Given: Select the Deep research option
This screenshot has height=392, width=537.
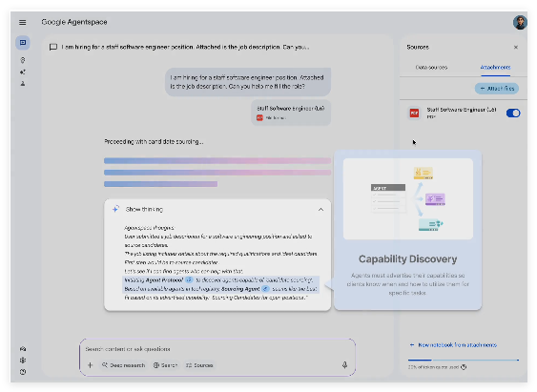Looking at the screenshot, I should point(123,365).
